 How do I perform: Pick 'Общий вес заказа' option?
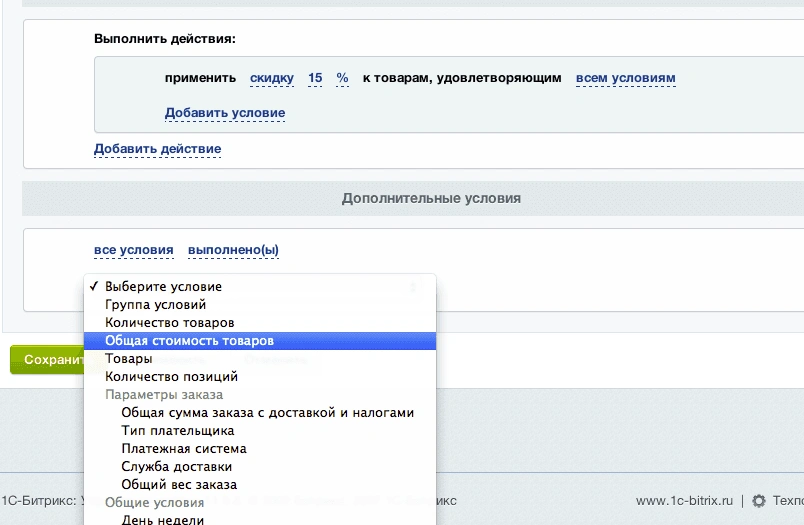(260, 484)
